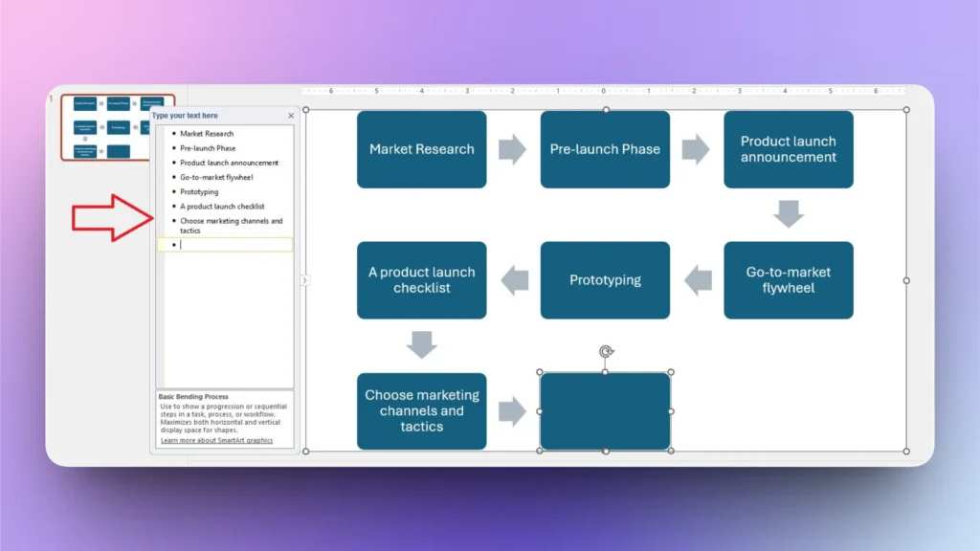Click arrow between Prototyping and product launch checklist

[514, 279]
